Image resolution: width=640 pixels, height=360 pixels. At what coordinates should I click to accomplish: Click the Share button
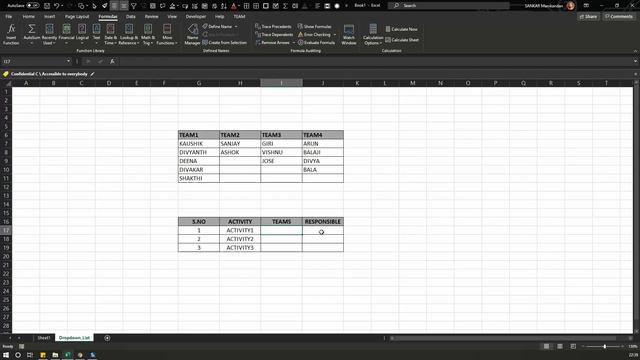tap(588, 17)
